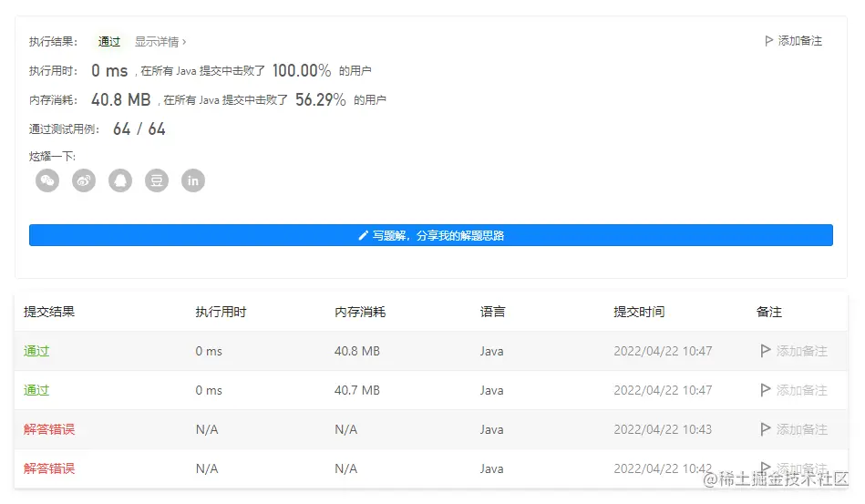Open the 通过 submission with 40.8 MB

pos(36,351)
